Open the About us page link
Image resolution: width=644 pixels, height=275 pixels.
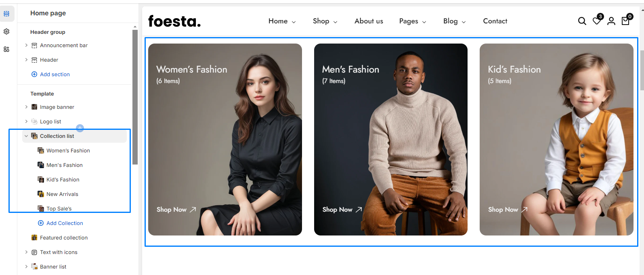click(369, 21)
